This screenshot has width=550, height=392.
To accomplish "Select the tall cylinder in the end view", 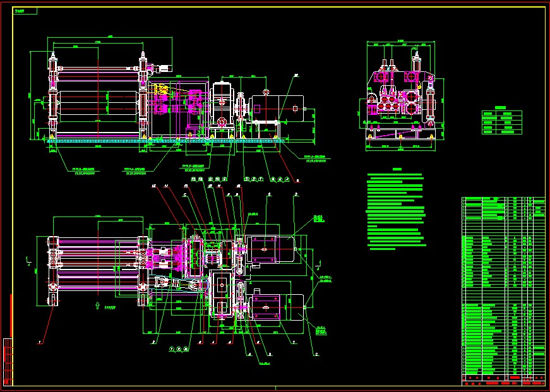I will click(x=430, y=100).
